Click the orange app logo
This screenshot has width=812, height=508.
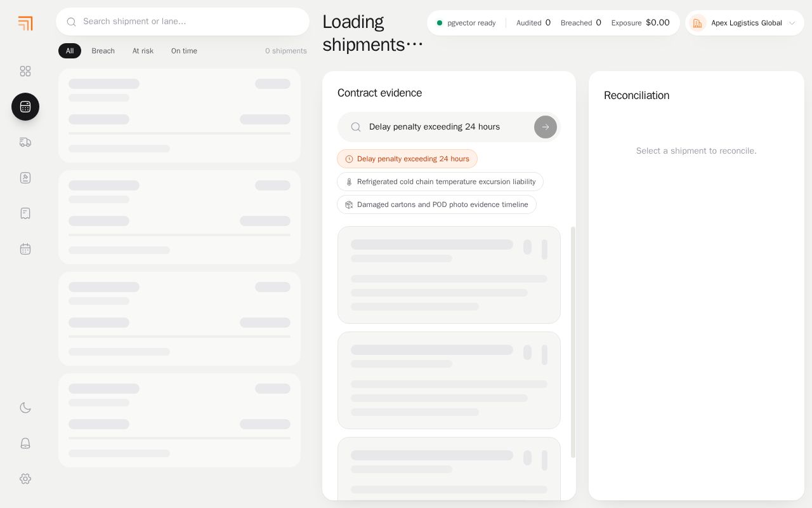(25, 23)
